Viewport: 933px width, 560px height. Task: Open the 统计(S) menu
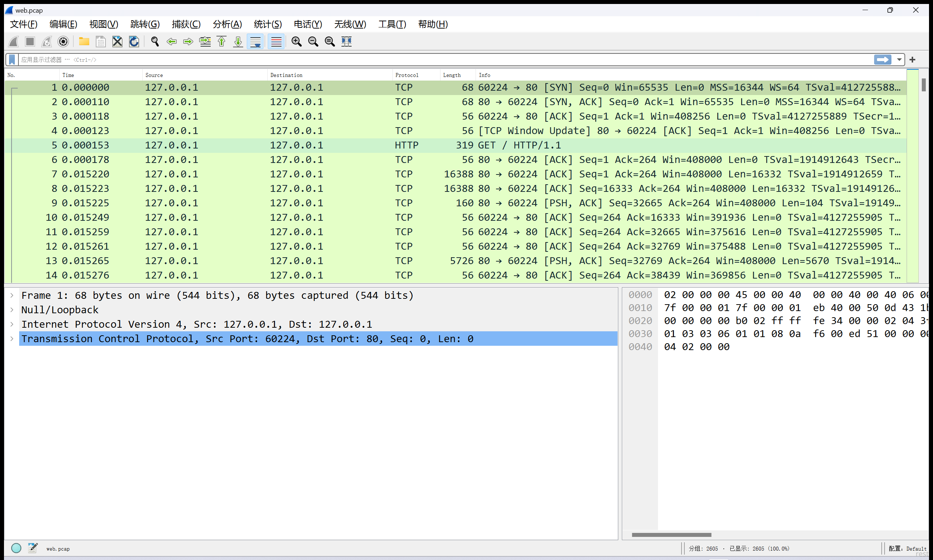268,25
